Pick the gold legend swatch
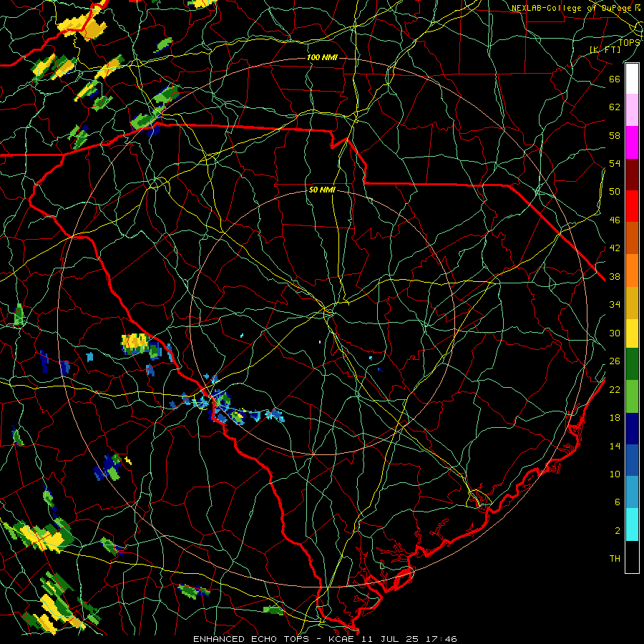This screenshot has width=644, height=644. (x=632, y=303)
